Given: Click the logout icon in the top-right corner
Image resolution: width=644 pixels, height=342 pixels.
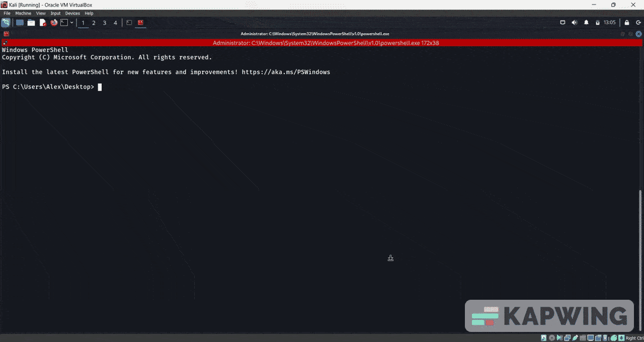Looking at the screenshot, I should point(639,22).
